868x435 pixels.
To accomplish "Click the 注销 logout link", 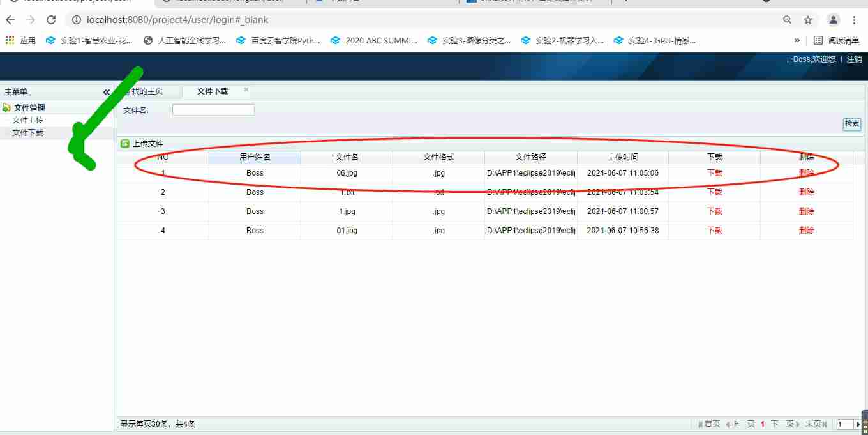I will click(854, 59).
